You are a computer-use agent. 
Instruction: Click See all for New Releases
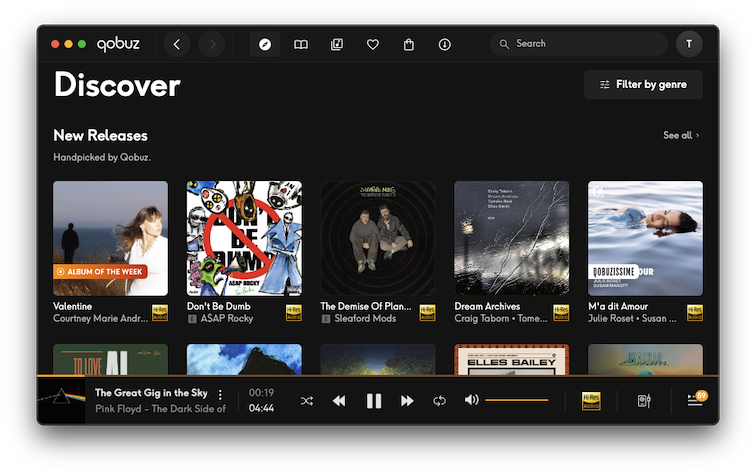pyautogui.click(x=681, y=135)
